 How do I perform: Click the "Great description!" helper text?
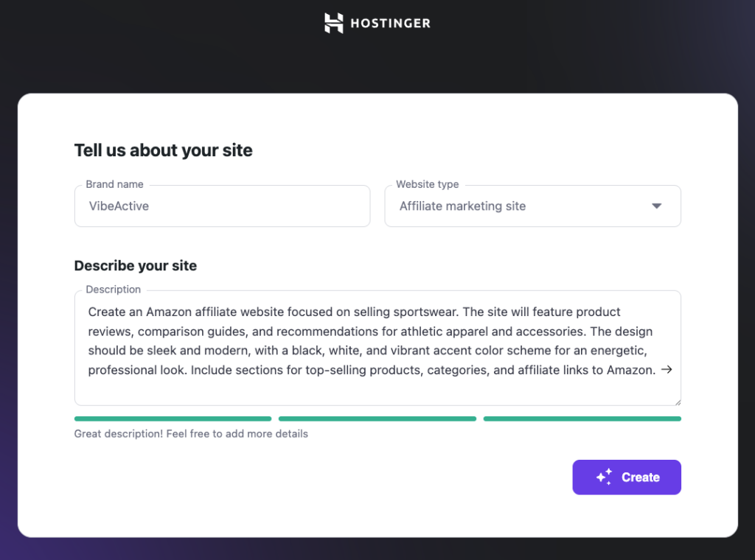click(190, 433)
